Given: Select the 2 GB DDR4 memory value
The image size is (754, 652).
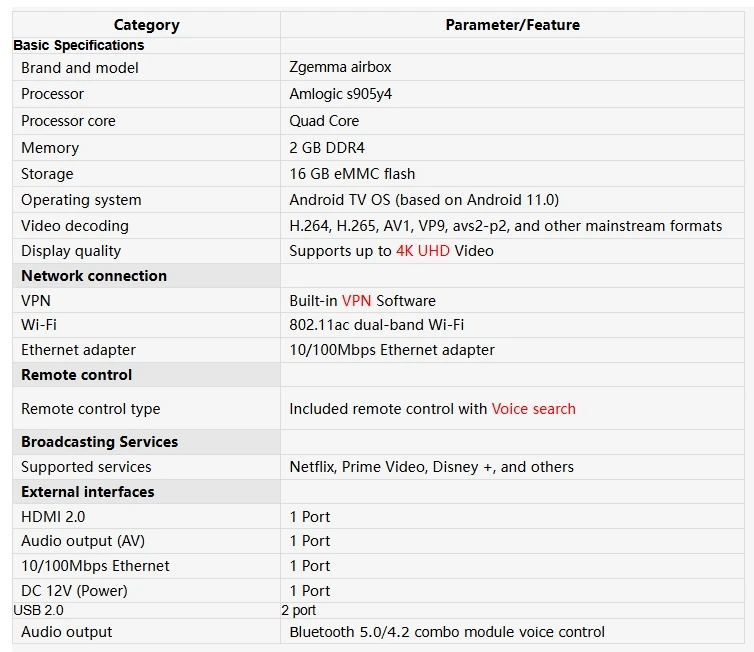Looking at the screenshot, I should 328,148.
